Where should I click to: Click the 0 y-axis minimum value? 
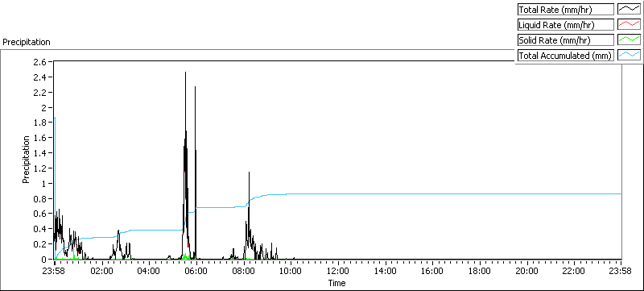44,260
